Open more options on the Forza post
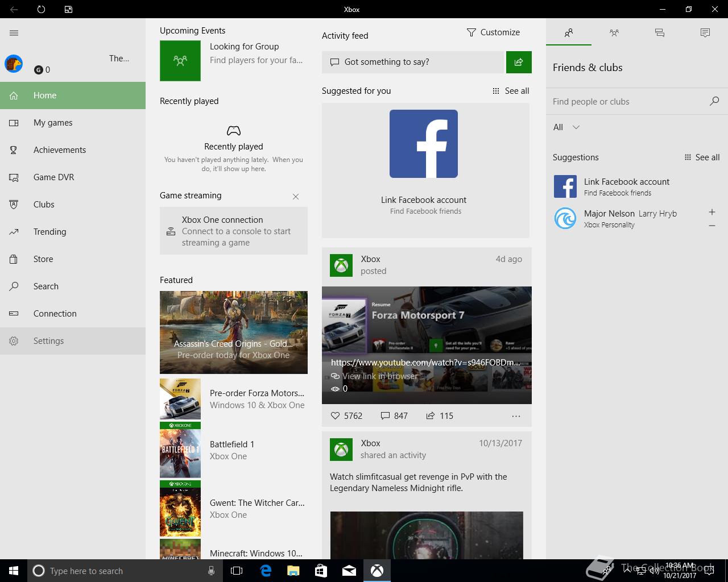Image resolution: width=728 pixels, height=582 pixels. [516, 416]
